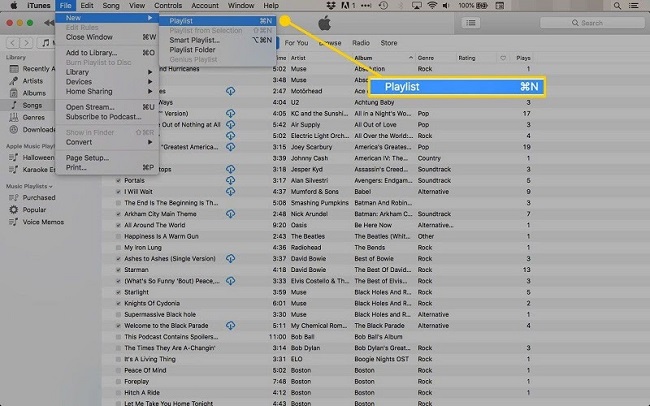The width and height of the screenshot is (650, 406).
Task: Select the Artists microphone icon in sidebar
Action: click(x=16, y=81)
